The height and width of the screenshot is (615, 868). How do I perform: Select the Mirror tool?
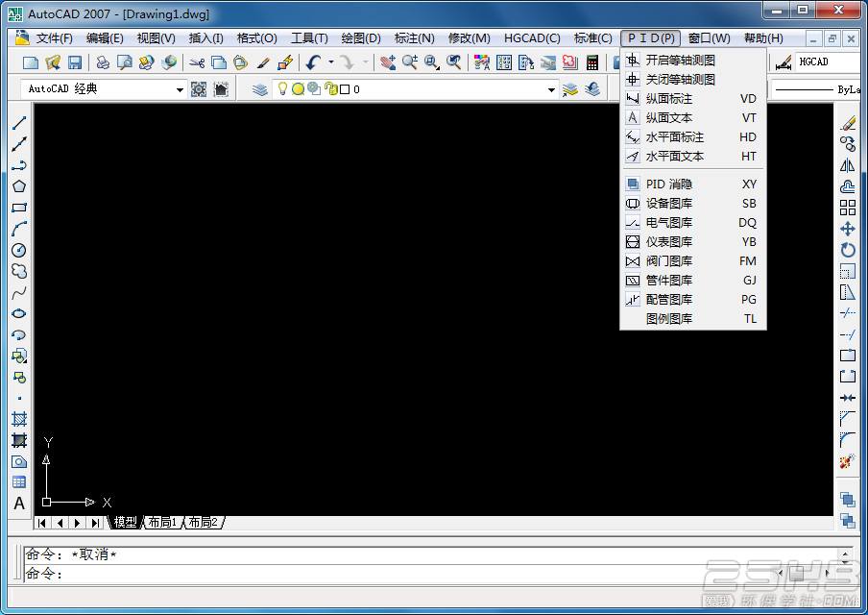coord(848,165)
